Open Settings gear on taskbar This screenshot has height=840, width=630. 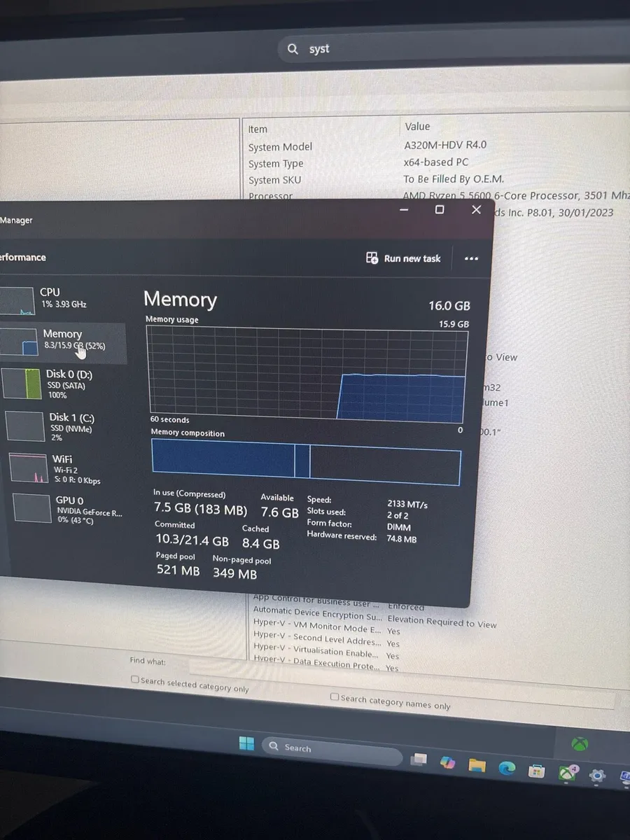click(x=597, y=776)
